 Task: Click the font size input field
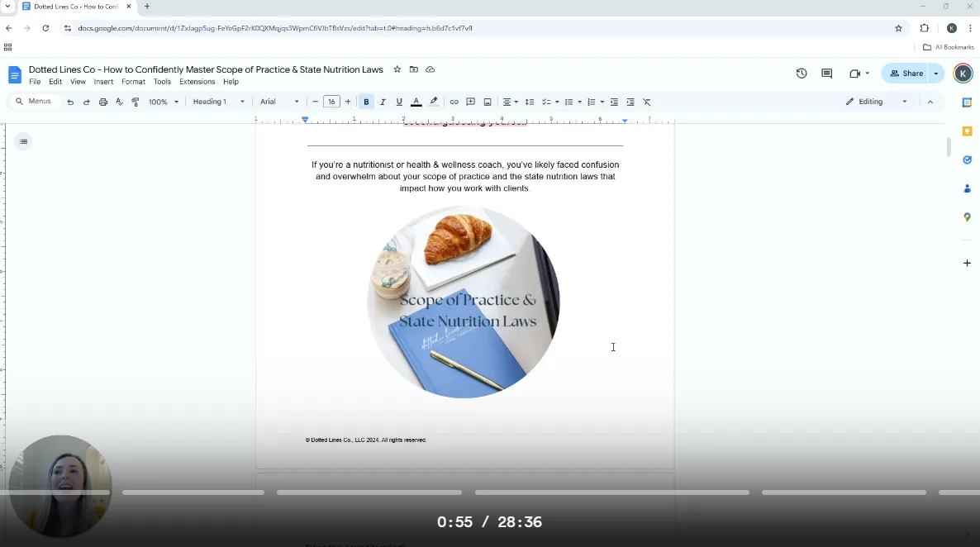pos(331,102)
